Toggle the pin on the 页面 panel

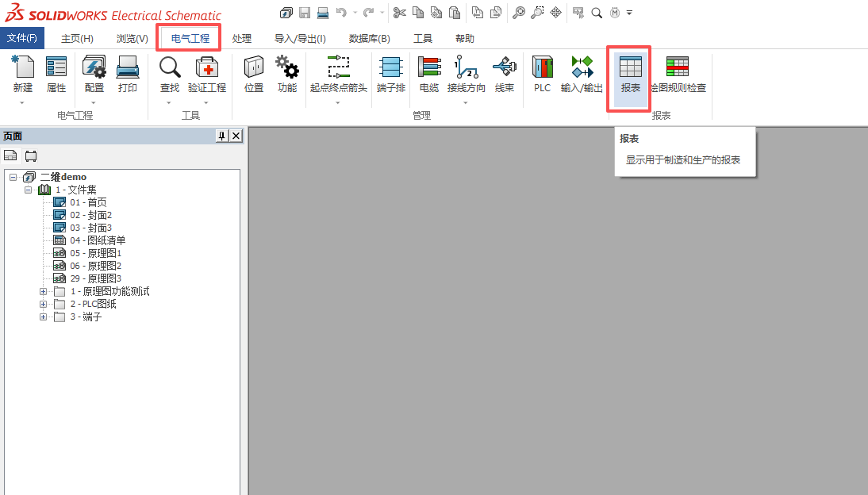(x=222, y=136)
